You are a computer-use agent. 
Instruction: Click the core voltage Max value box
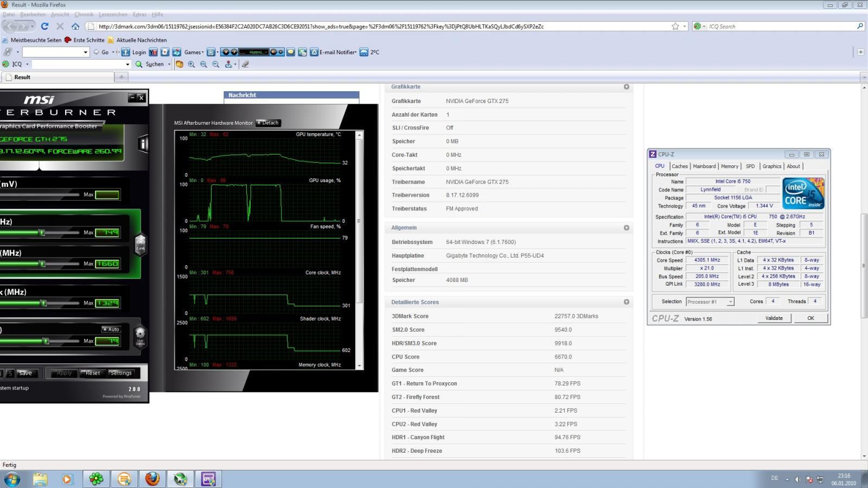[x=107, y=195]
